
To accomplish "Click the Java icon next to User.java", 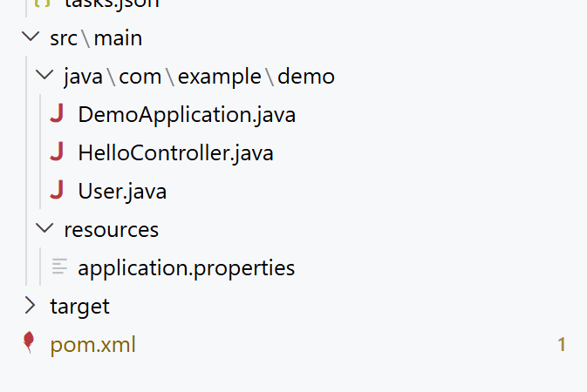I will pos(57,190).
